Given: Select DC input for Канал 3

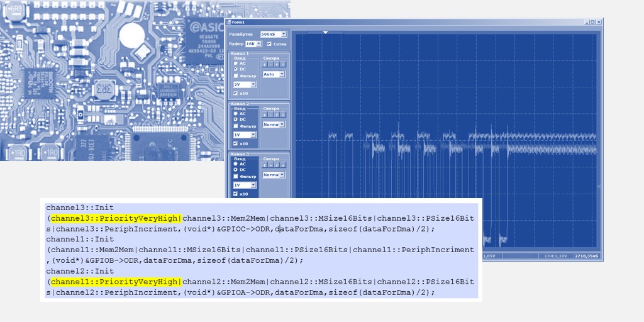Looking at the screenshot, I should tap(235, 170).
